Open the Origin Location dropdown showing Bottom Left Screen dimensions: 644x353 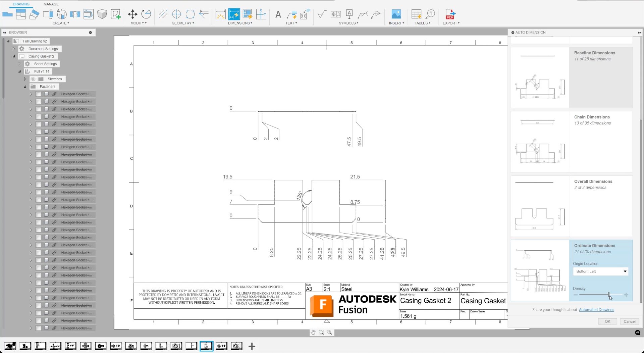coord(600,271)
